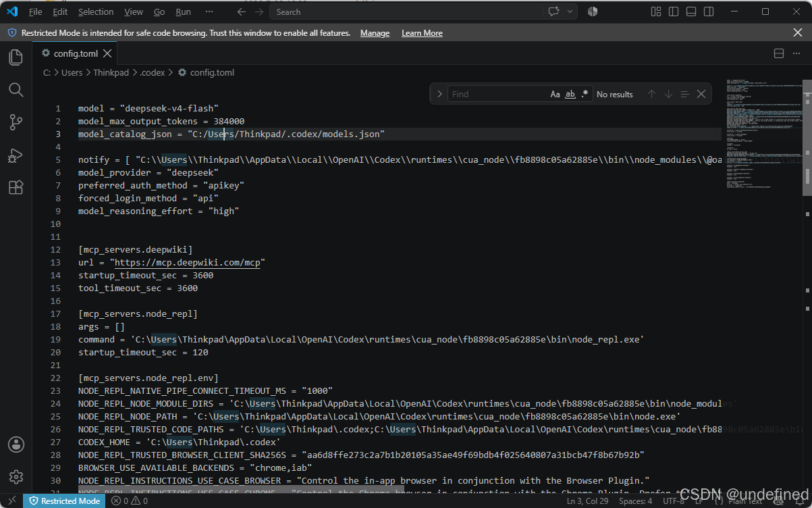Click 'model_provider = "deepseek"' line
This screenshot has height=508, width=812.
[148, 172]
